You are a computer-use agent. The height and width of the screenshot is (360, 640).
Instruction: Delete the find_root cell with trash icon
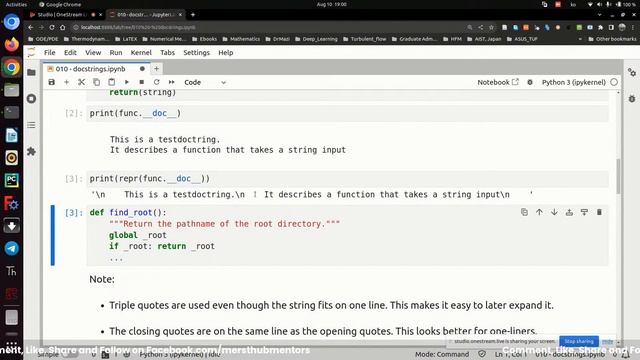tap(599, 212)
